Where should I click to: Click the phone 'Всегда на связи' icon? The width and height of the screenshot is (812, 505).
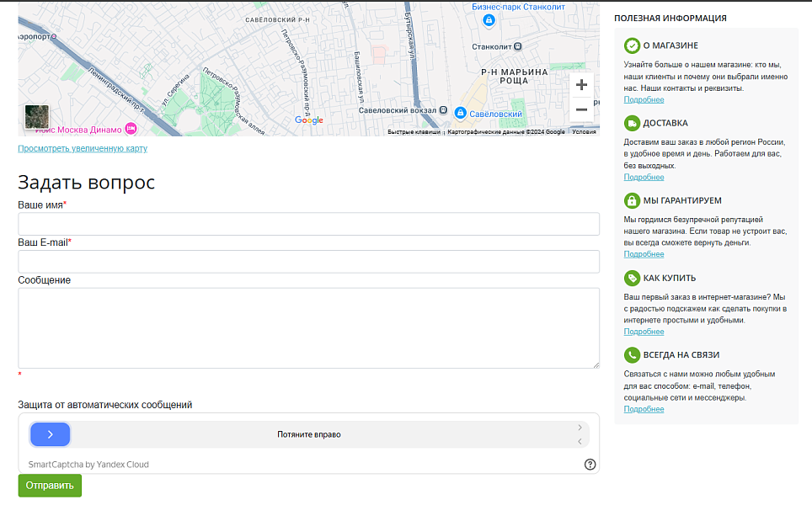tap(632, 355)
